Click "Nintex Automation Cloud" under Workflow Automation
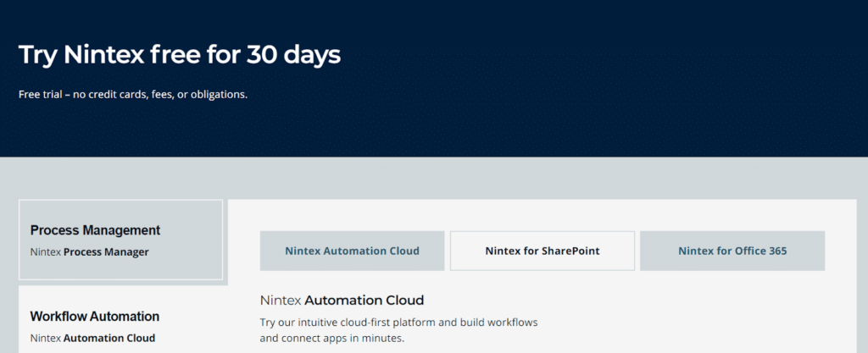This screenshot has width=868, height=353. point(92,338)
